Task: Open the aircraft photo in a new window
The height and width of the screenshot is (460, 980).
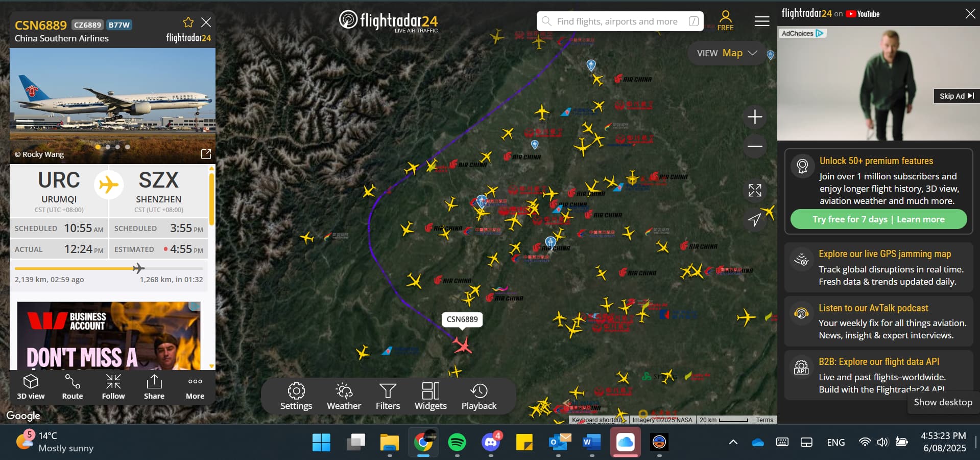Action: click(206, 154)
